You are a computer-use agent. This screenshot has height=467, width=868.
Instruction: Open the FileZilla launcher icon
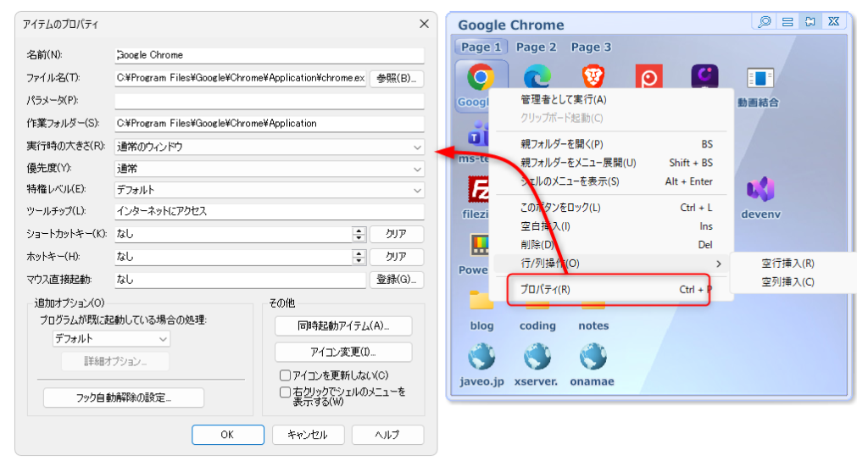tap(478, 191)
